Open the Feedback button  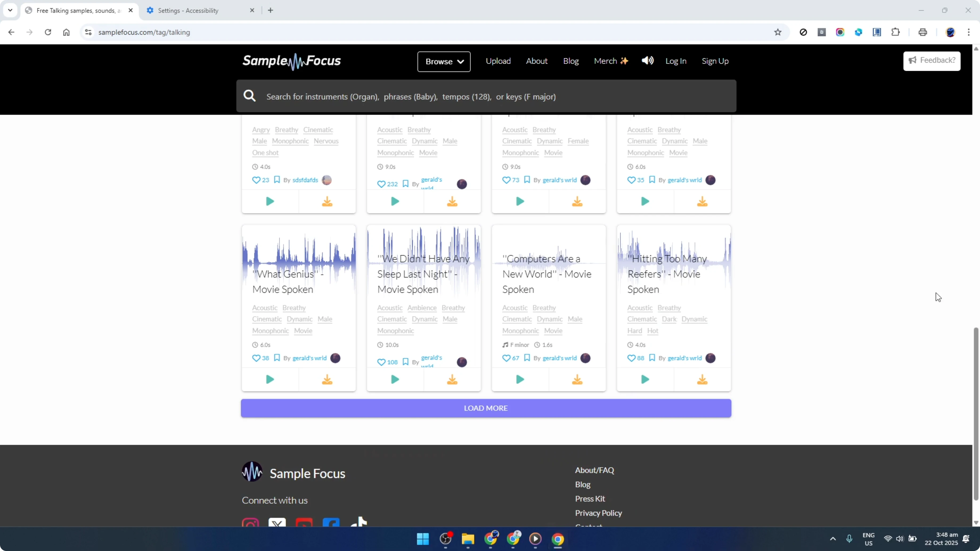pos(932,60)
